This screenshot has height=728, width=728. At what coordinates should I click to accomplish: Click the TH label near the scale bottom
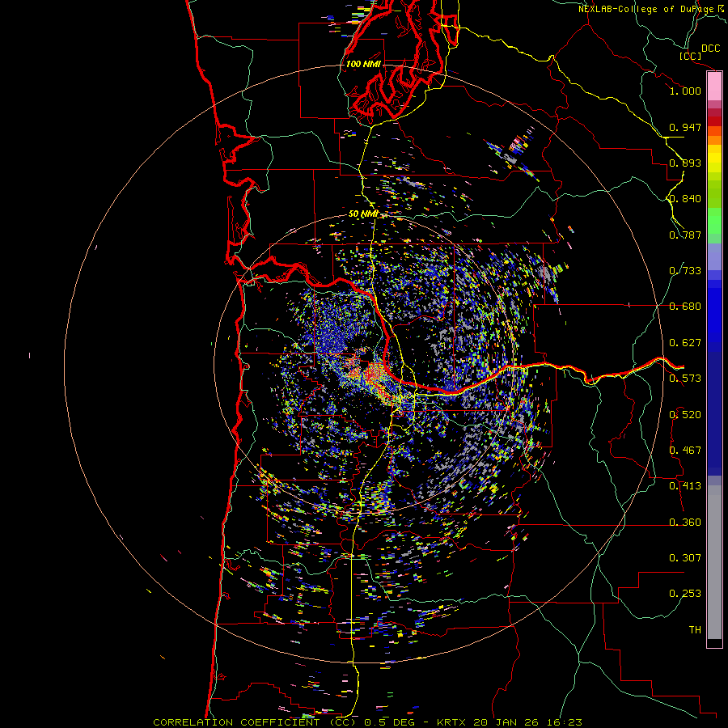tap(695, 630)
